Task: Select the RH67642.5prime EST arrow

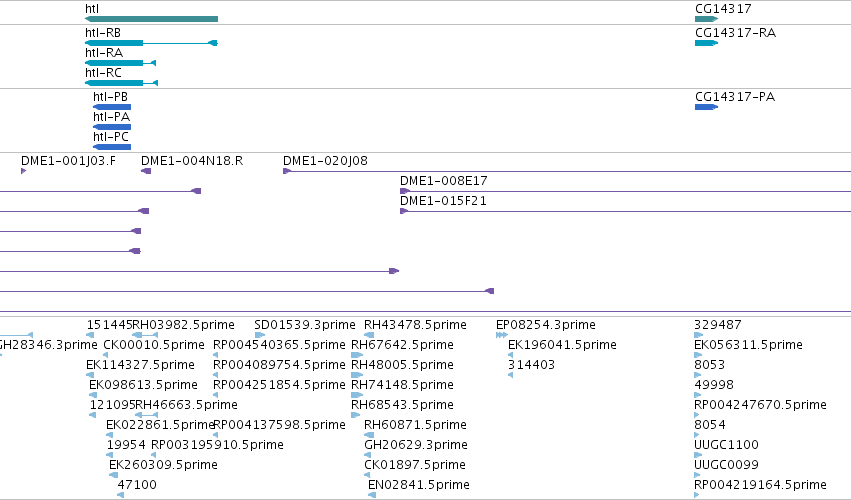Action: point(357,355)
